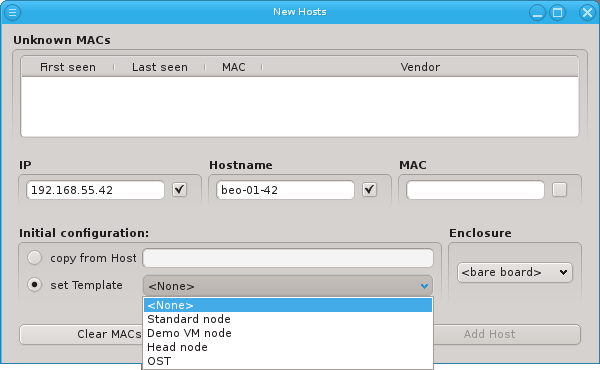The image size is (600, 370).
Task: Click the Clear MACs button
Action: point(81,334)
